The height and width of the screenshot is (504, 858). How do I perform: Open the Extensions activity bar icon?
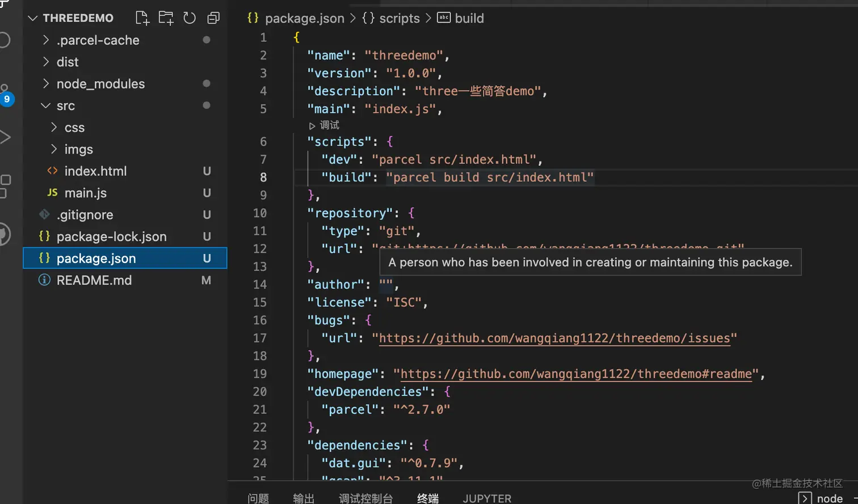point(5,186)
